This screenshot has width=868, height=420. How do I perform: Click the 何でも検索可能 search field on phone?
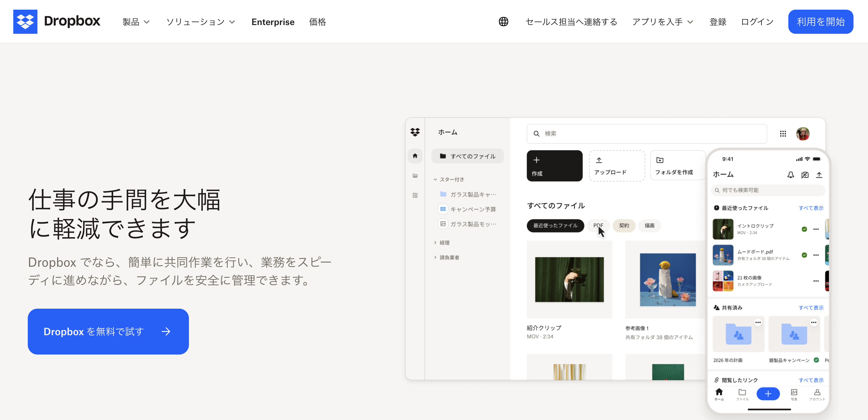click(768, 190)
